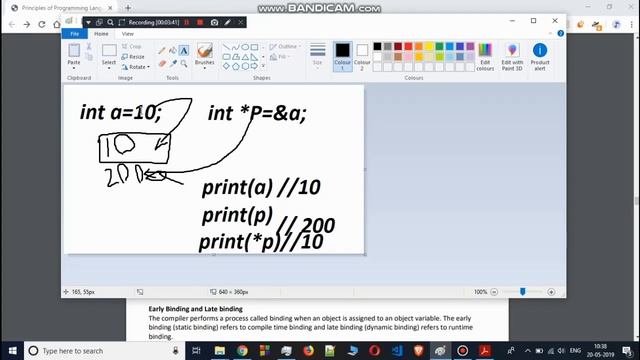Pick the green colour swatch
Image resolution: width=640 pixels, height=360 pixels.
(x=439, y=47)
